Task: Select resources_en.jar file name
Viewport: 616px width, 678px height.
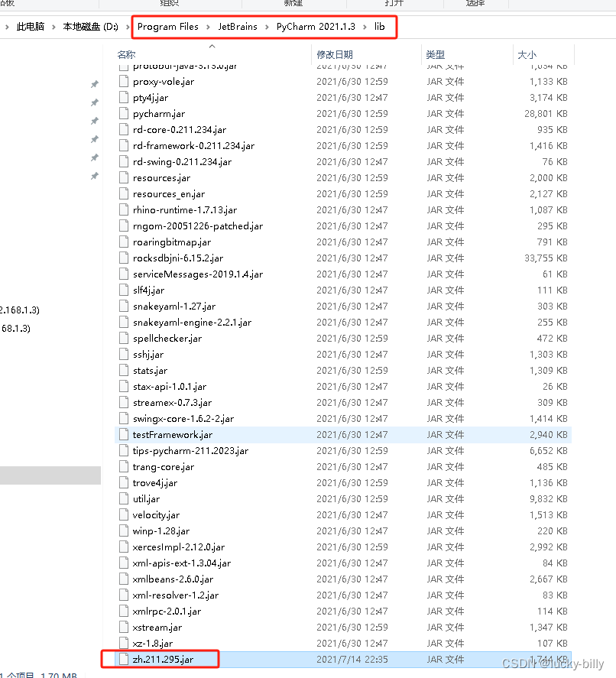Action: (x=169, y=193)
